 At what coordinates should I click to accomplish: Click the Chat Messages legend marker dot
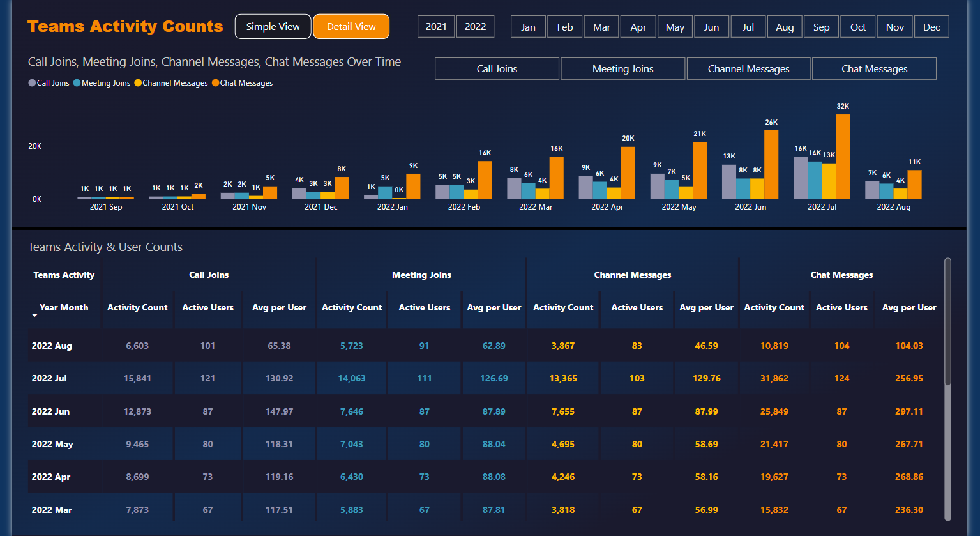coord(215,83)
